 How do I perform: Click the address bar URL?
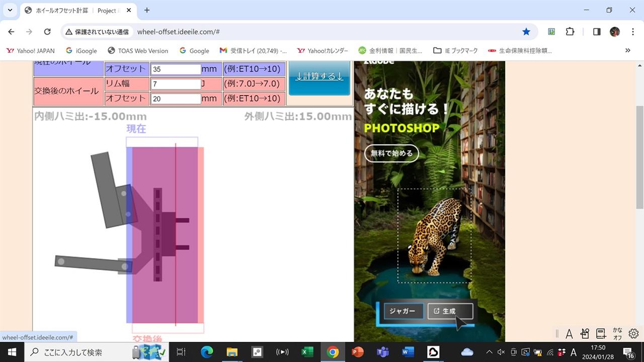tap(179, 32)
